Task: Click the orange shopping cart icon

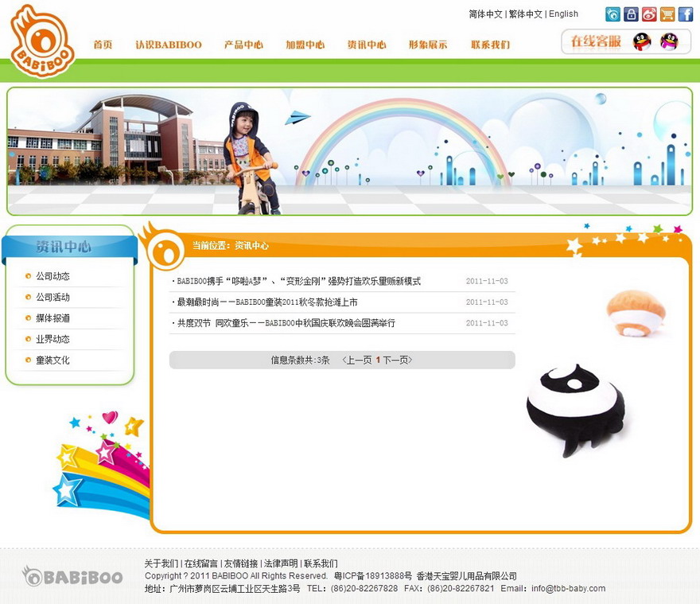Action: click(667, 14)
